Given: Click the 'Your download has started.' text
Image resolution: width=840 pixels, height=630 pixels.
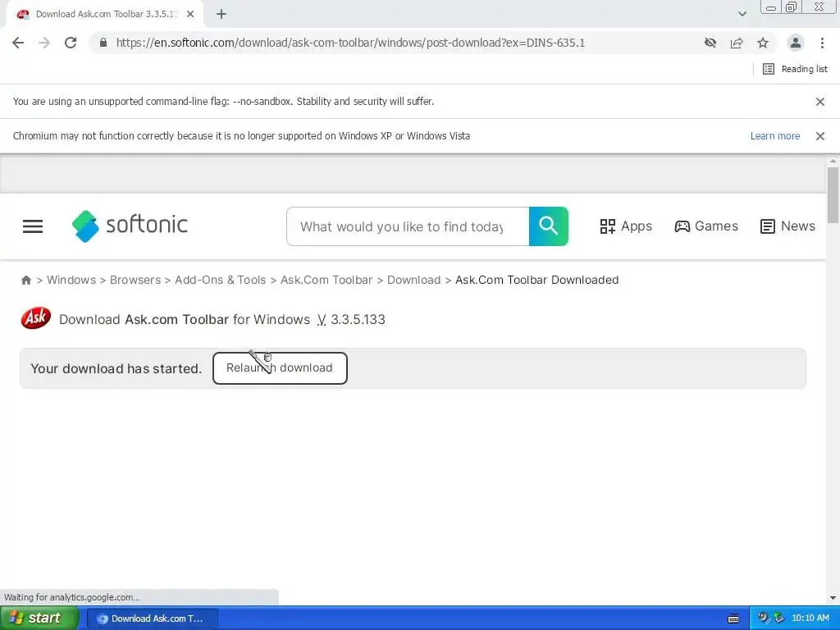Looking at the screenshot, I should 116,368.
